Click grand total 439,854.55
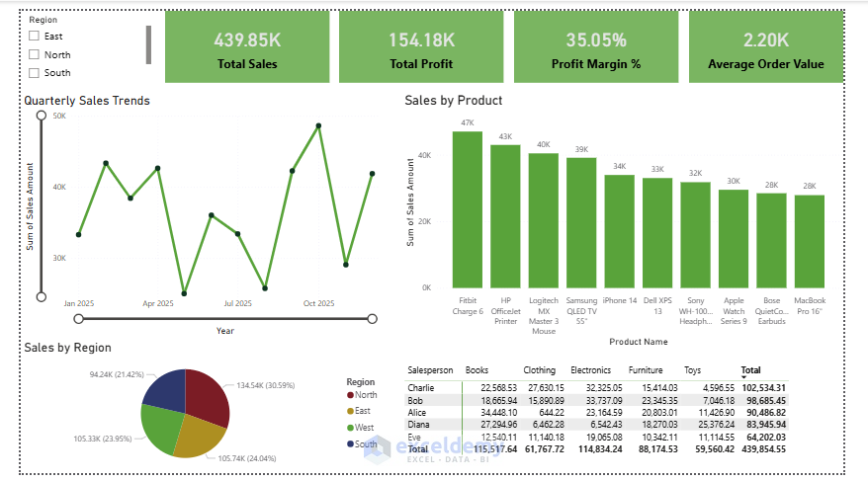 [764, 449]
